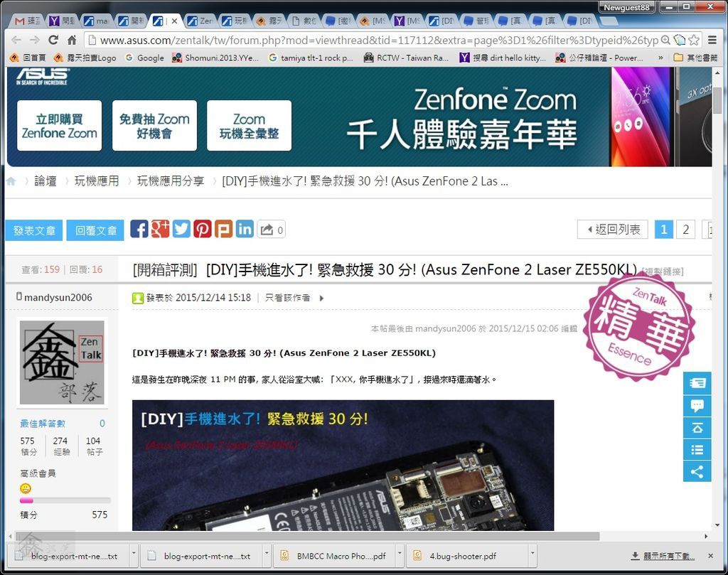Go back with the browser back arrow

[16, 41]
